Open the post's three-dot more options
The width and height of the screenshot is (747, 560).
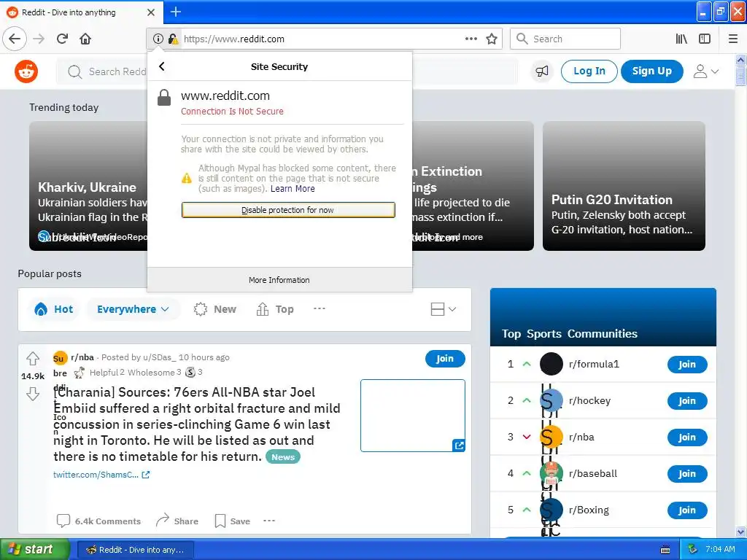pos(269,521)
